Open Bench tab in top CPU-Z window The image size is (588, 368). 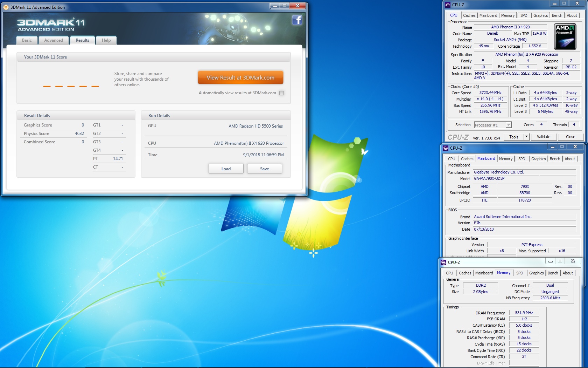(557, 15)
